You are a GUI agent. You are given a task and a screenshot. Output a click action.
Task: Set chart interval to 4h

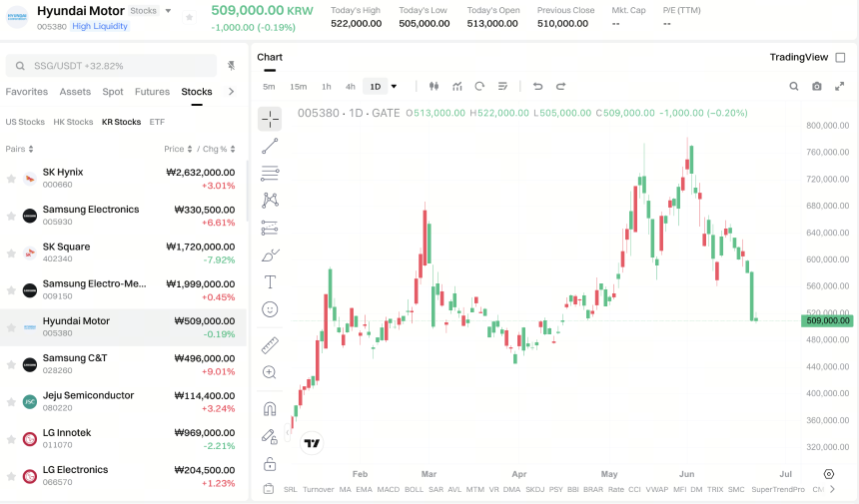351,87
